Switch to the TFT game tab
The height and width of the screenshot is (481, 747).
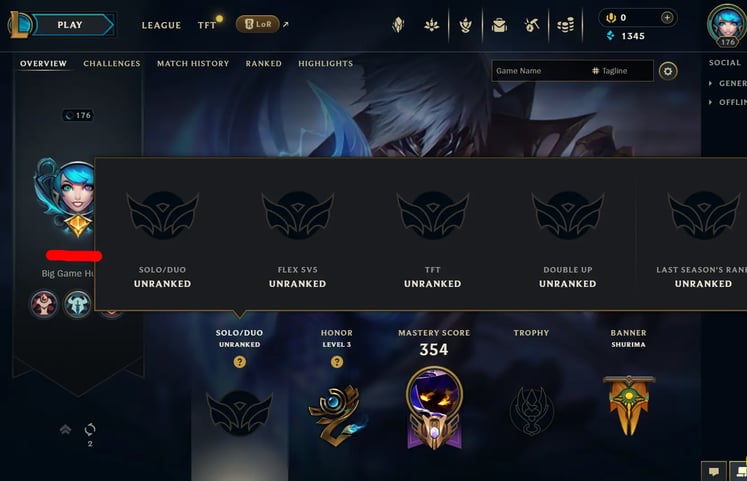[207, 25]
